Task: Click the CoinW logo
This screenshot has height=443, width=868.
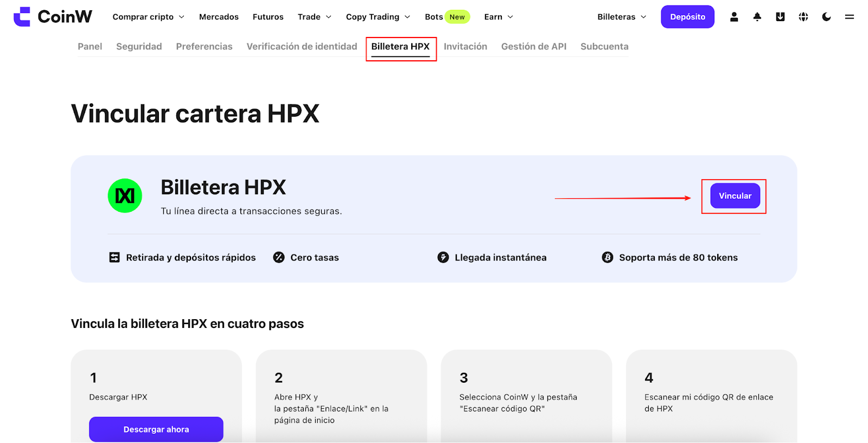Action: [53, 17]
